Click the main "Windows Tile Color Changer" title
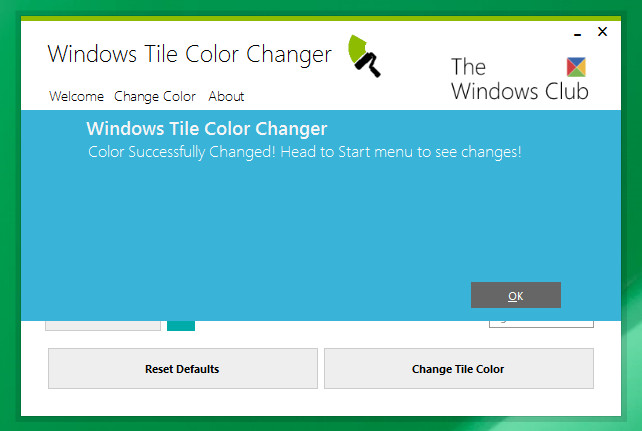 190,54
